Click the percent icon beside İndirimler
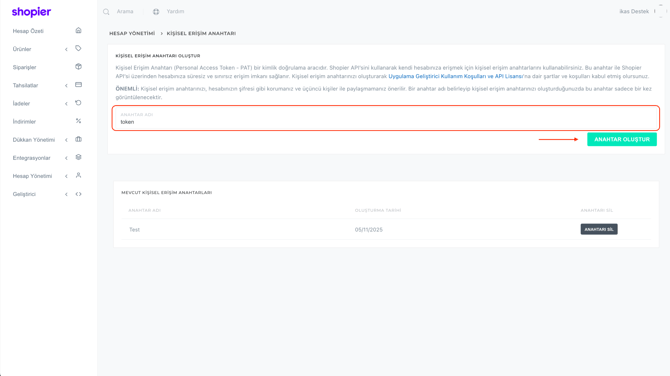The image size is (670, 376). coord(78,121)
